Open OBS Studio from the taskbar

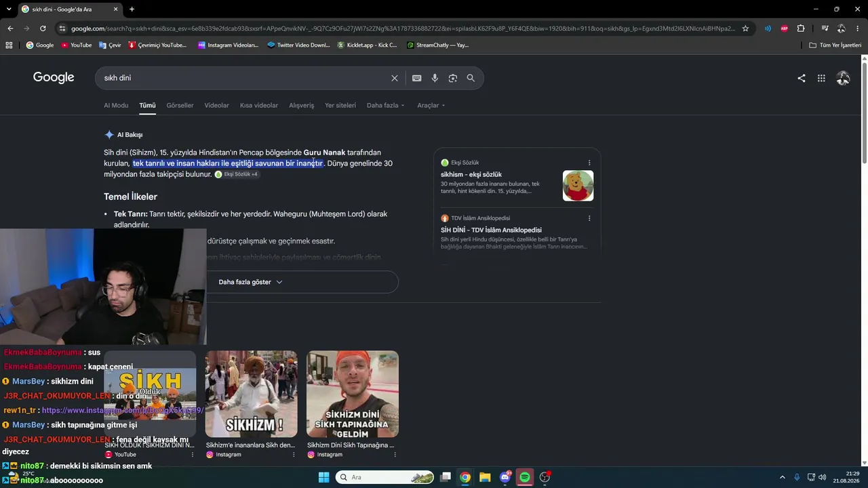point(545,477)
